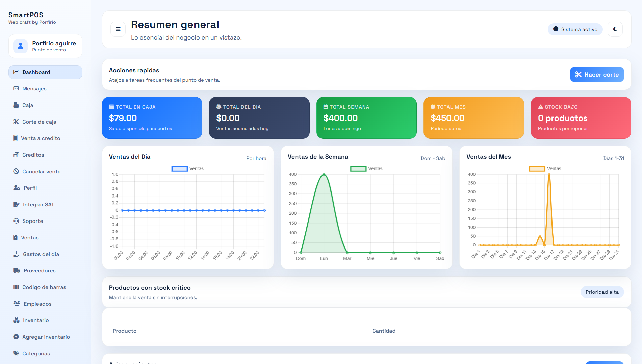Open Gastos del dia
642x364 pixels.
45,254
